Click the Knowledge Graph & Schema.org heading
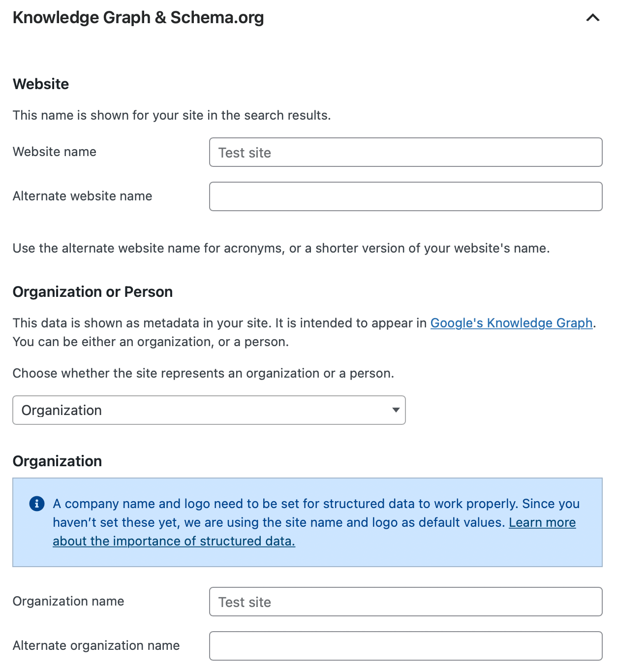 pos(138,17)
